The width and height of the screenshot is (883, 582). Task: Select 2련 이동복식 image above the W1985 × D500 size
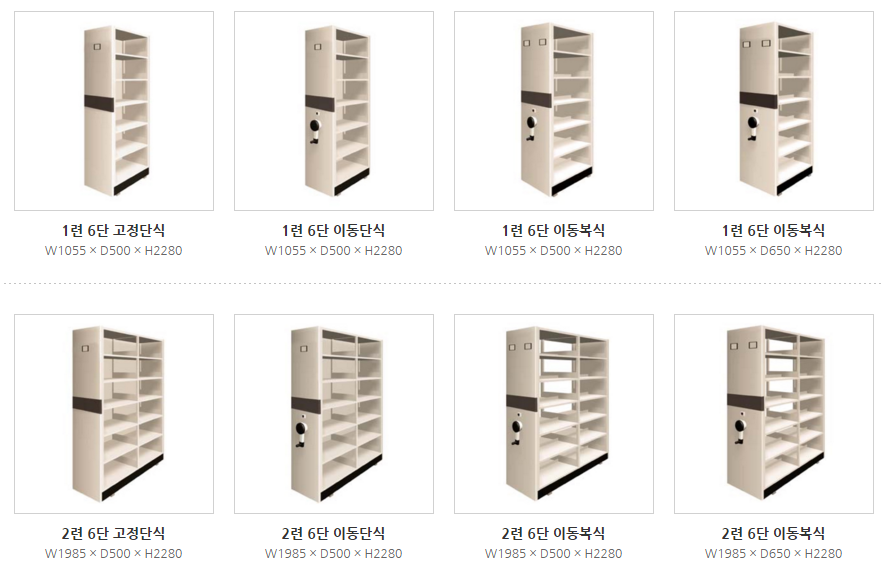point(554,414)
